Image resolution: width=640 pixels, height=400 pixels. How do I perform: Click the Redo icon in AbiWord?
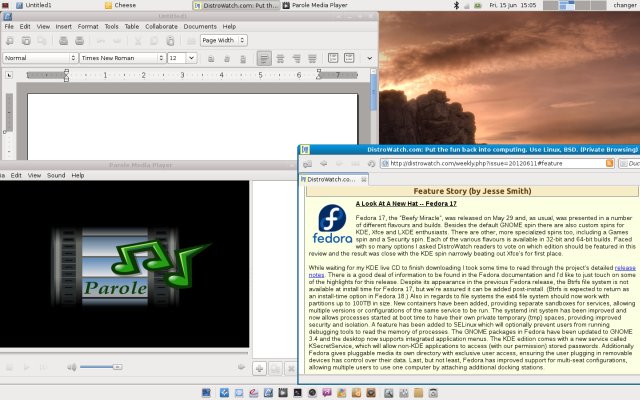[117, 40]
